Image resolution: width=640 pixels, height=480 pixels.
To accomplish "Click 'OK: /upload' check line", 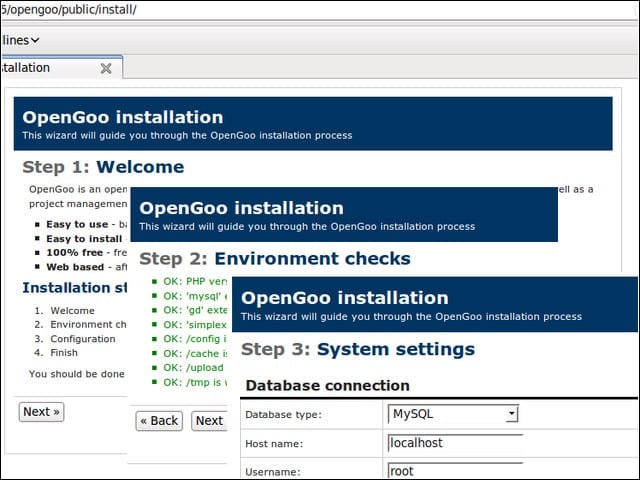I will click(x=188, y=368).
